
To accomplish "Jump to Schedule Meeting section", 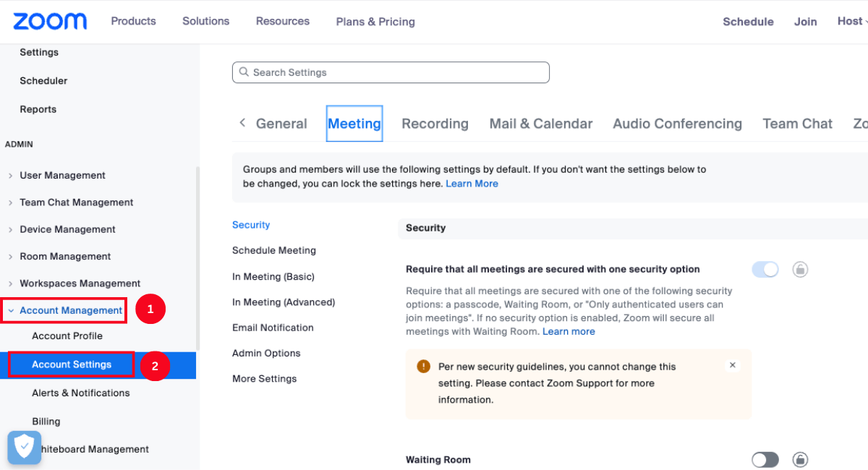I will (x=274, y=250).
